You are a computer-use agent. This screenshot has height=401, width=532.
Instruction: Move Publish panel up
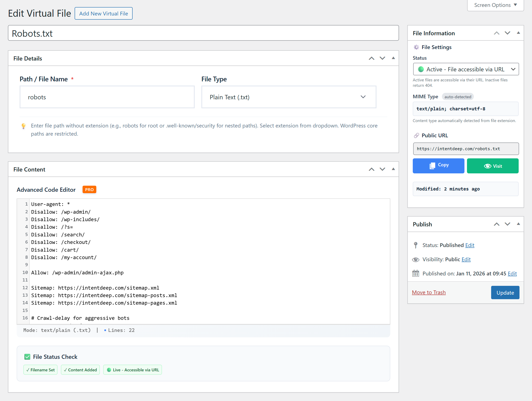(x=496, y=224)
